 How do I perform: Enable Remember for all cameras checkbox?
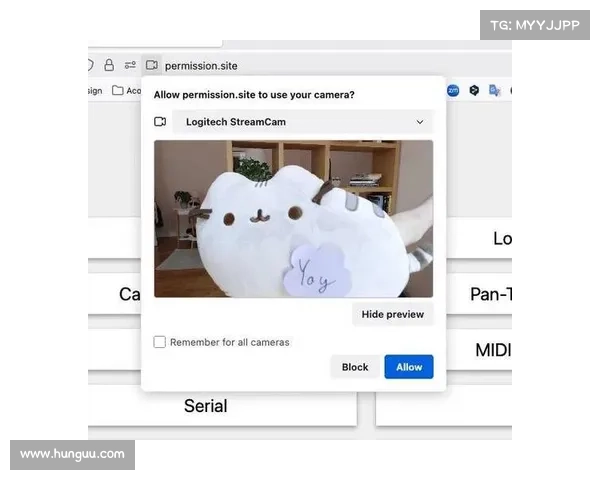(x=160, y=342)
